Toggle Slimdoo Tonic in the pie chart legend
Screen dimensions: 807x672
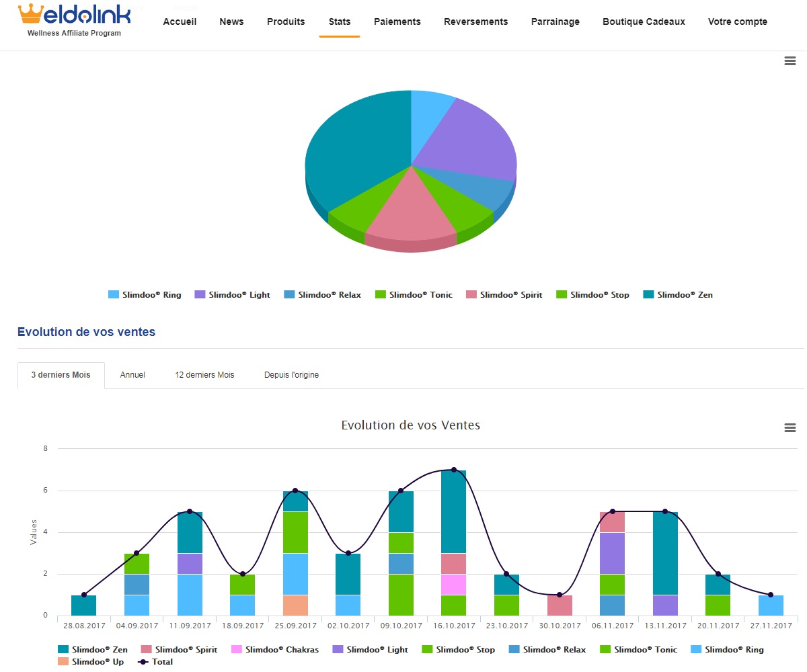(x=414, y=295)
